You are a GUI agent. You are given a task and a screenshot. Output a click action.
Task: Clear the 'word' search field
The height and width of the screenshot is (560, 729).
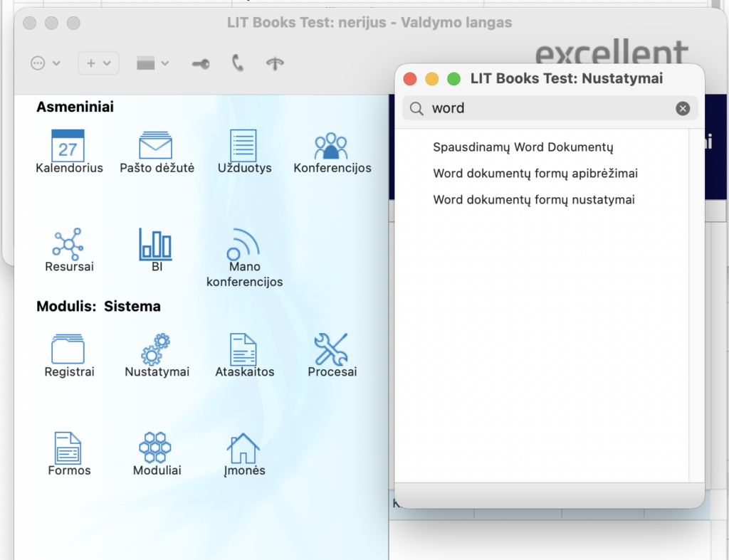click(x=683, y=108)
